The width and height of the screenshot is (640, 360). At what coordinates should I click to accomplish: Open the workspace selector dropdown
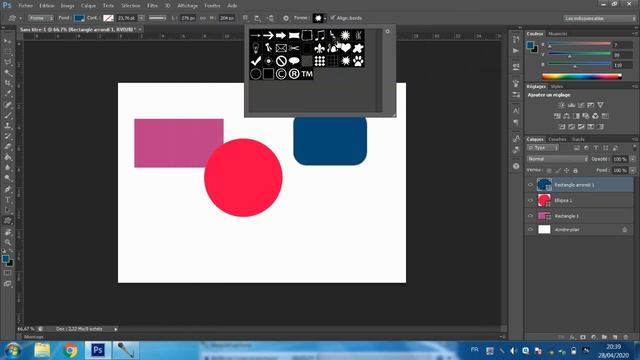599,18
